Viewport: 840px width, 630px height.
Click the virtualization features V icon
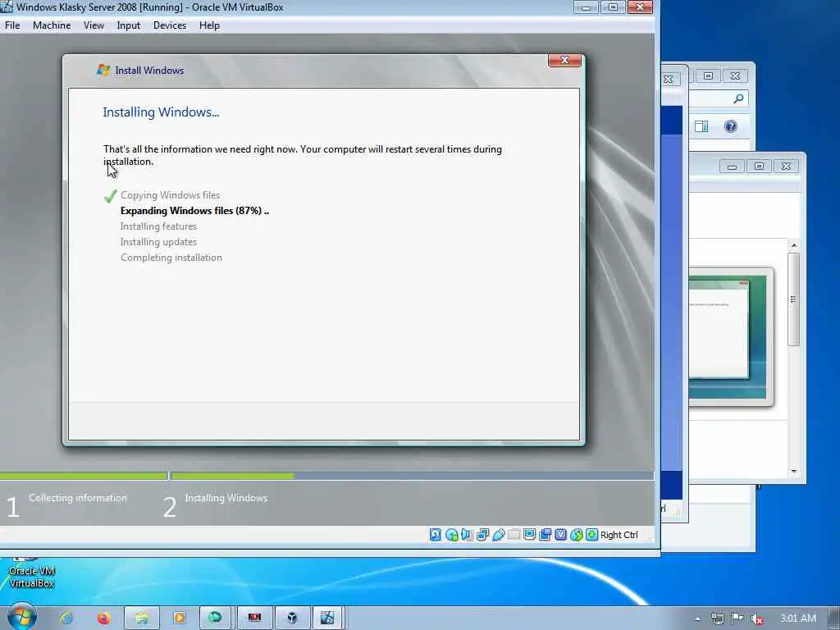(560, 535)
